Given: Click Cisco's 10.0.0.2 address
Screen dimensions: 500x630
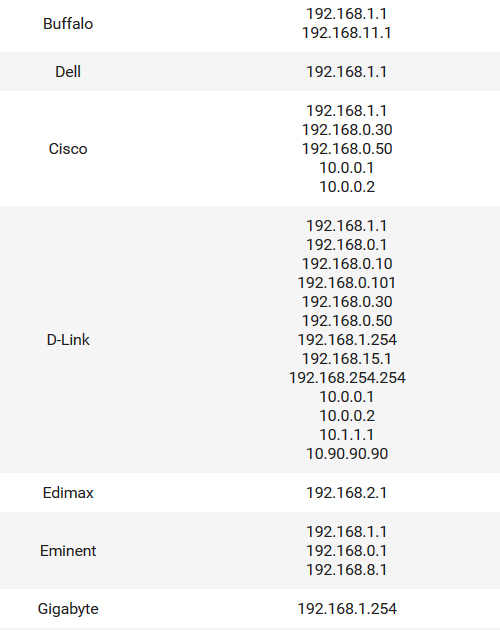Looking at the screenshot, I should [x=347, y=187].
